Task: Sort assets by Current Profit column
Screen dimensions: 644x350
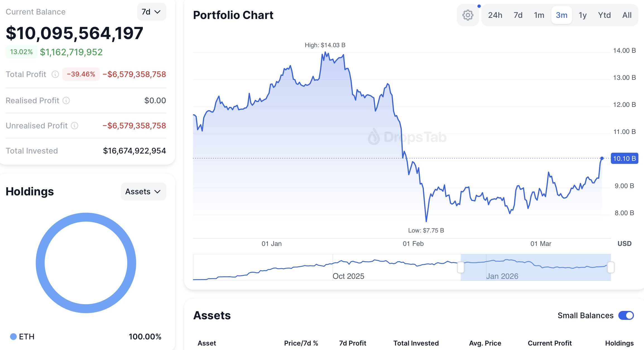Action: (x=549, y=343)
